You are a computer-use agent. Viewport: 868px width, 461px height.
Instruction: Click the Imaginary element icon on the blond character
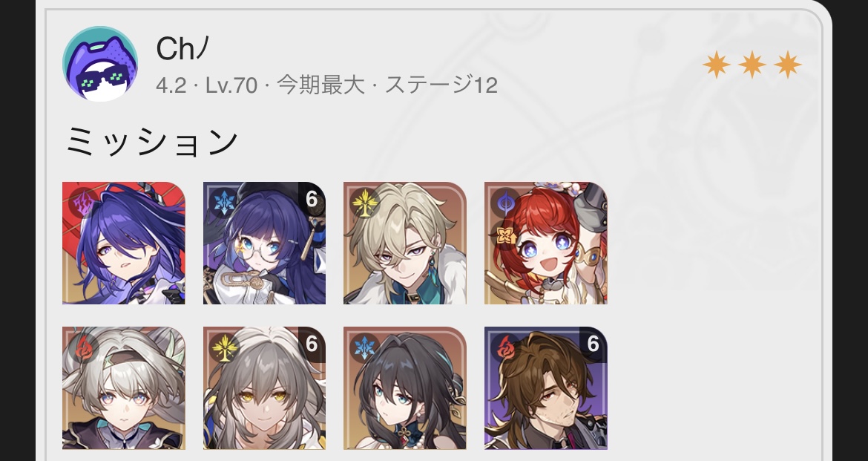tap(365, 203)
